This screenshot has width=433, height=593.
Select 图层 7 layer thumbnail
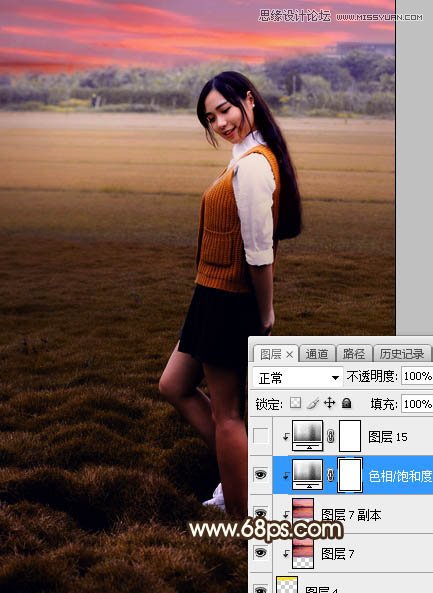point(303,553)
